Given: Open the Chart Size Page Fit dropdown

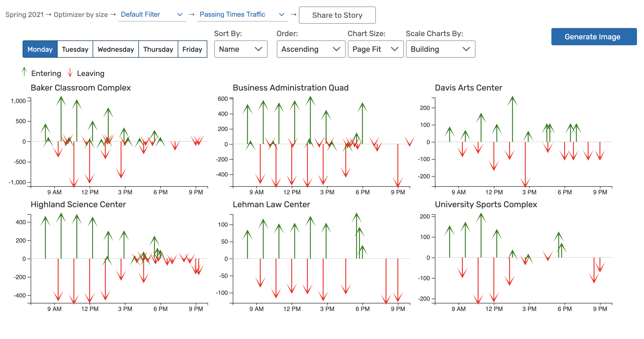Looking at the screenshot, I should [x=375, y=49].
